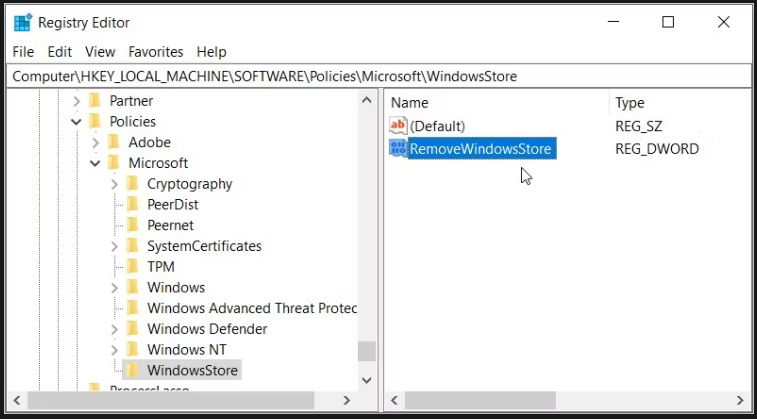Screen dimensions: 757x419
Task: Expand the Windows NT key
Action: [x=114, y=350]
